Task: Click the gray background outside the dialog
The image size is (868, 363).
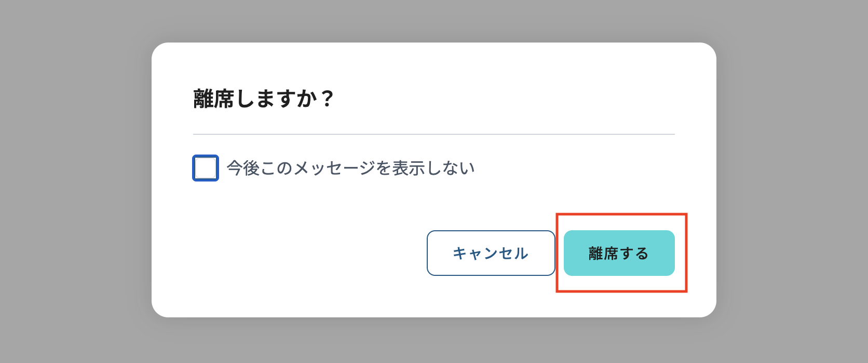Action: tap(73, 181)
